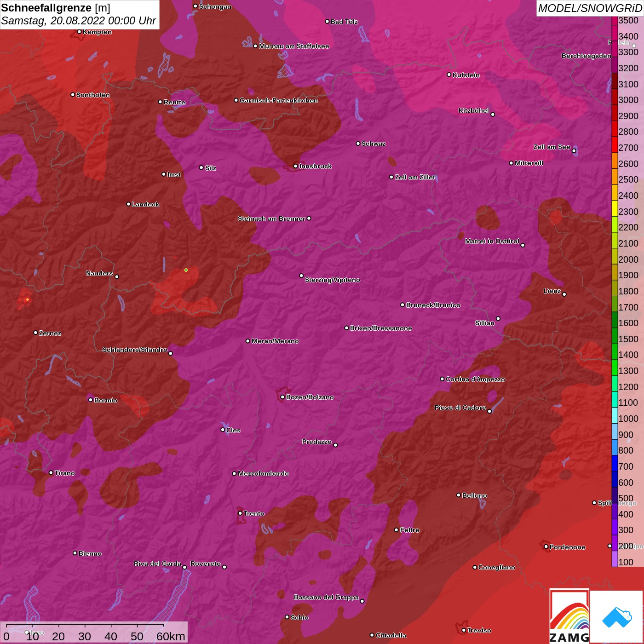Click the Zell am Ziller label
644x644 pixels.
pyautogui.click(x=415, y=177)
